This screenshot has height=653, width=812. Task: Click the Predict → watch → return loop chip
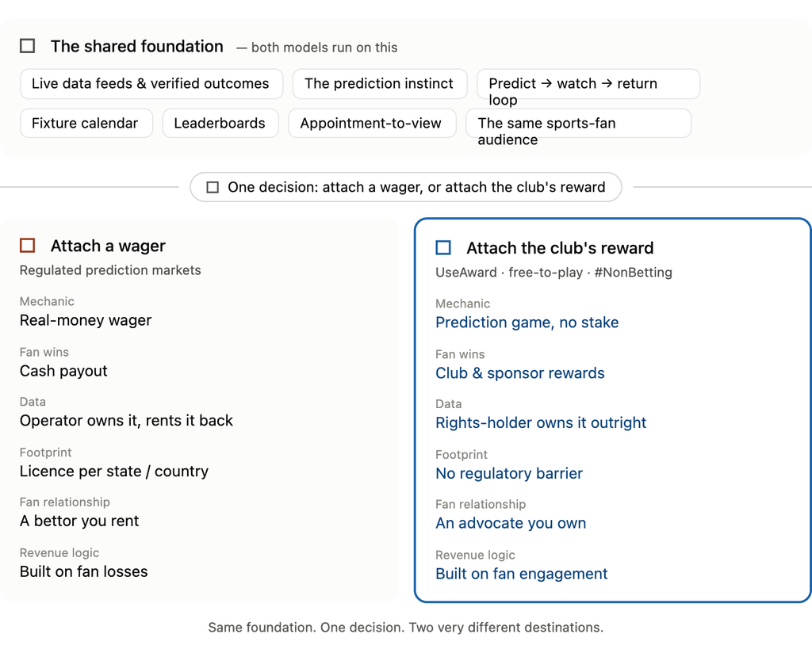pos(588,84)
